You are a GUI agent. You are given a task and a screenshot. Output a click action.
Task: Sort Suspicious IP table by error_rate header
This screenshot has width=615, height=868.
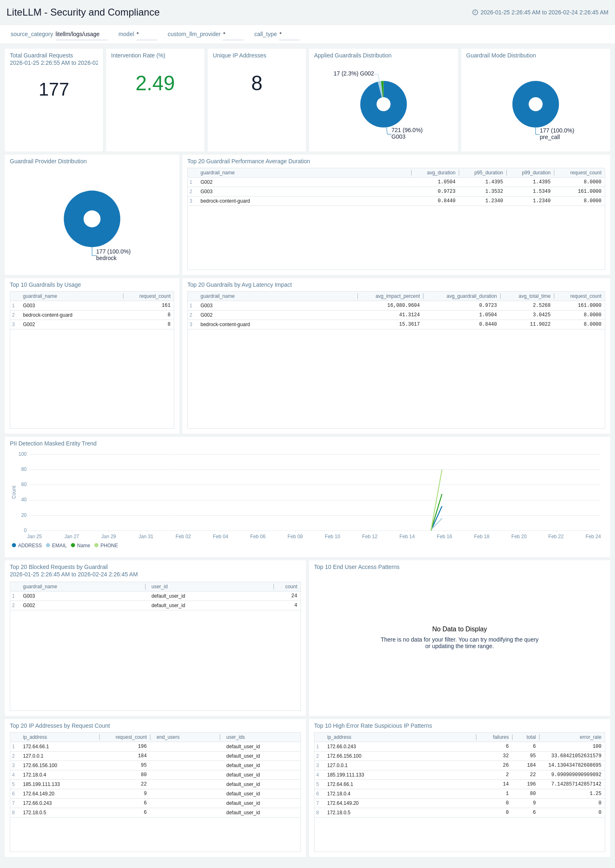pyautogui.click(x=590, y=737)
